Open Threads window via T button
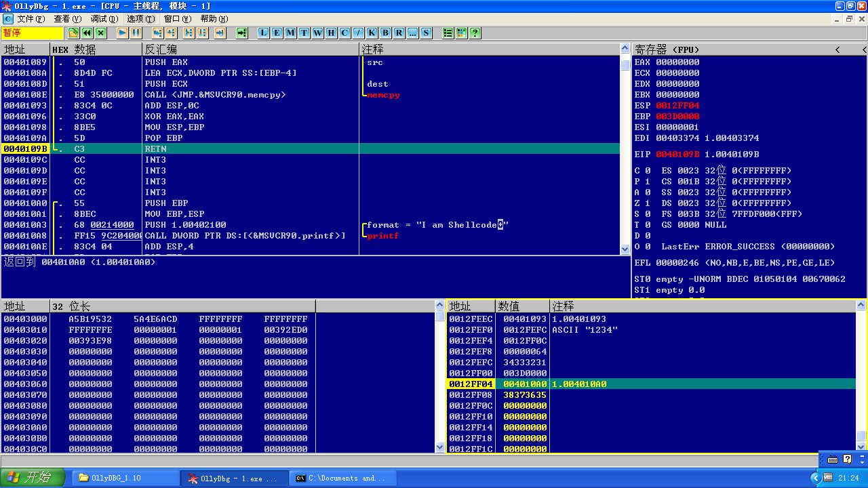 (304, 33)
